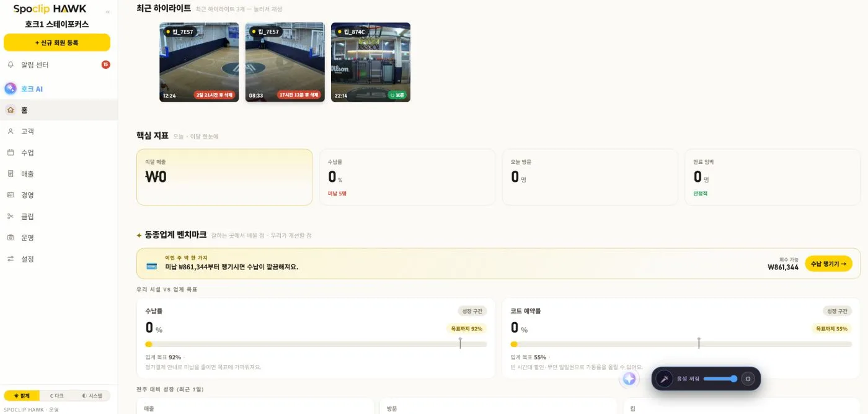Click the 킵 growth card

[x=742, y=407]
